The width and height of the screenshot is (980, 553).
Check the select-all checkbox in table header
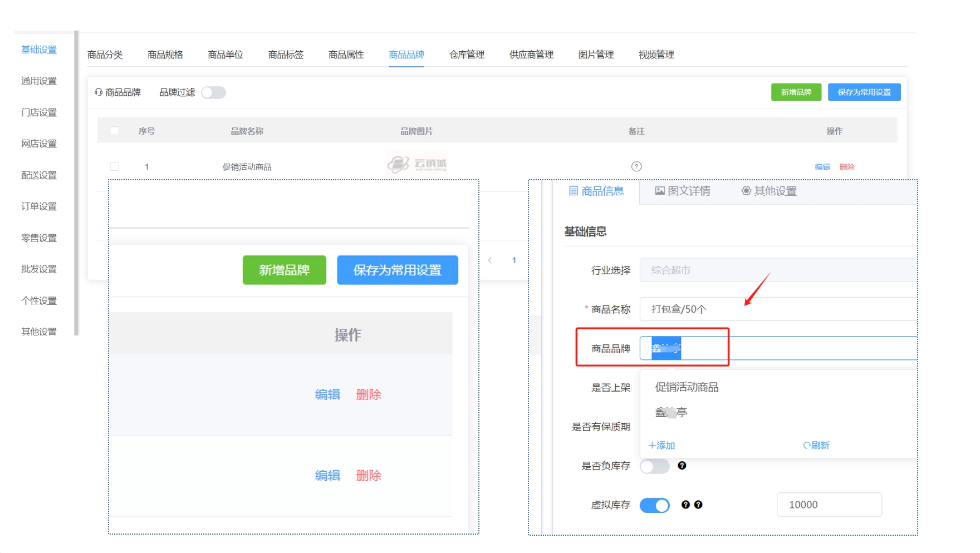(115, 131)
